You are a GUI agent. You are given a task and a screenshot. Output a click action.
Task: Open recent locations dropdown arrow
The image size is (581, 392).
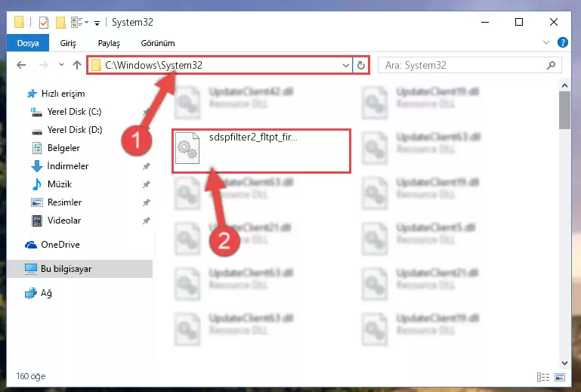pos(61,65)
